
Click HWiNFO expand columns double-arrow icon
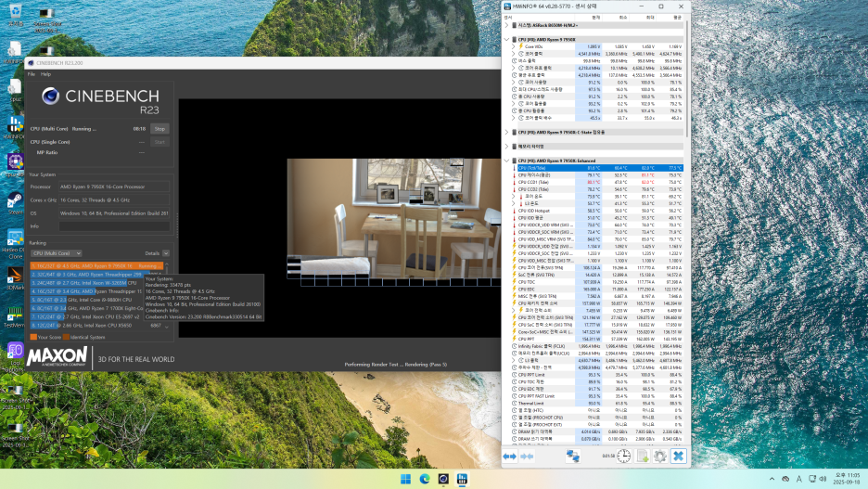(x=509, y=457)
